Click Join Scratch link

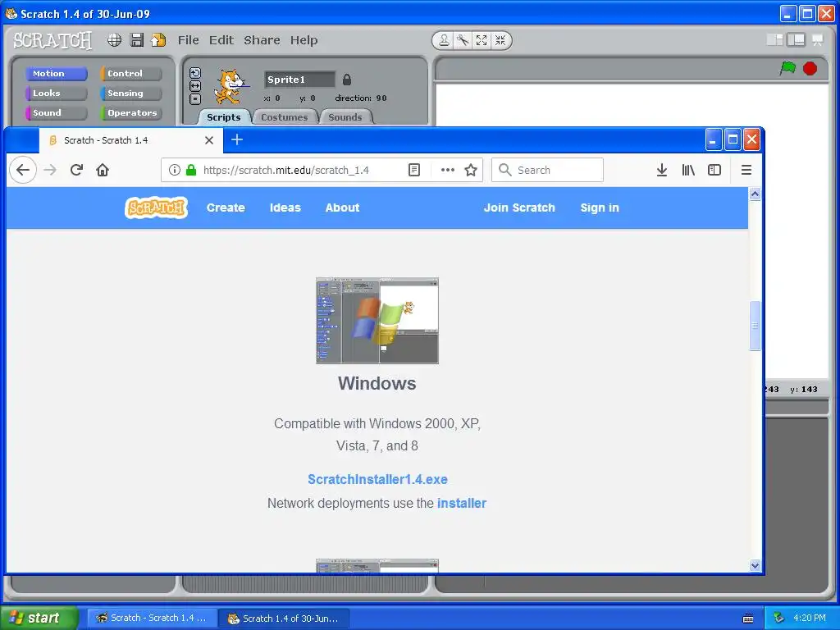pyautogui.click(x=519, y=208)
